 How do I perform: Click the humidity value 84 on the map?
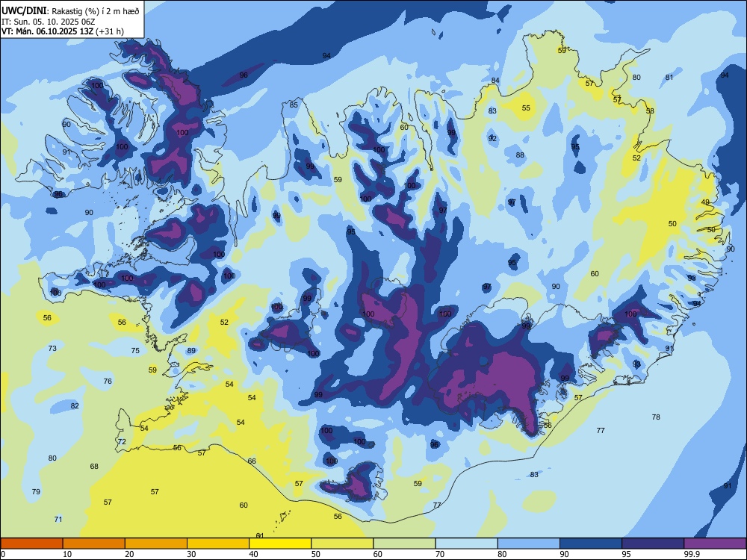(495, 80)
